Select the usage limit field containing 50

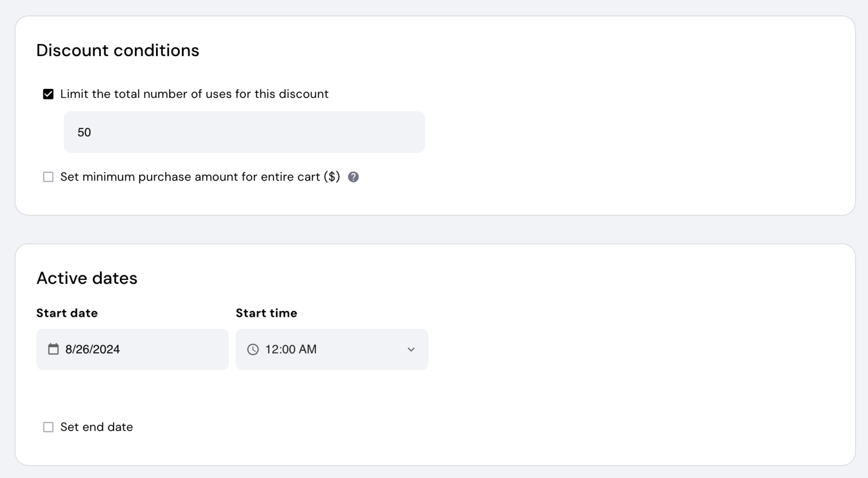coord(244,132)
